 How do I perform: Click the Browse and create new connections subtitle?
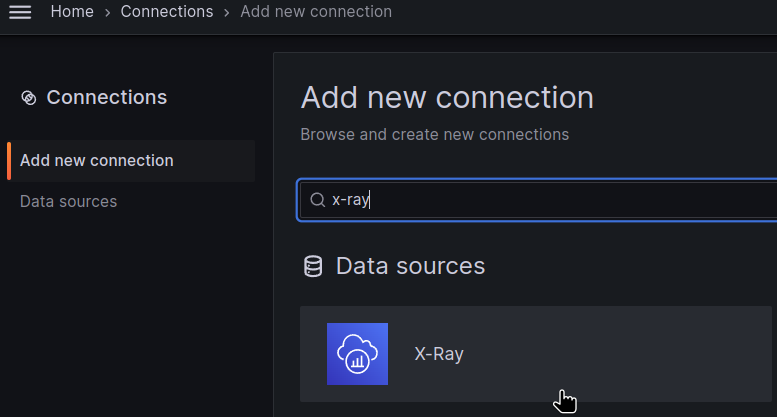(434, 134)
